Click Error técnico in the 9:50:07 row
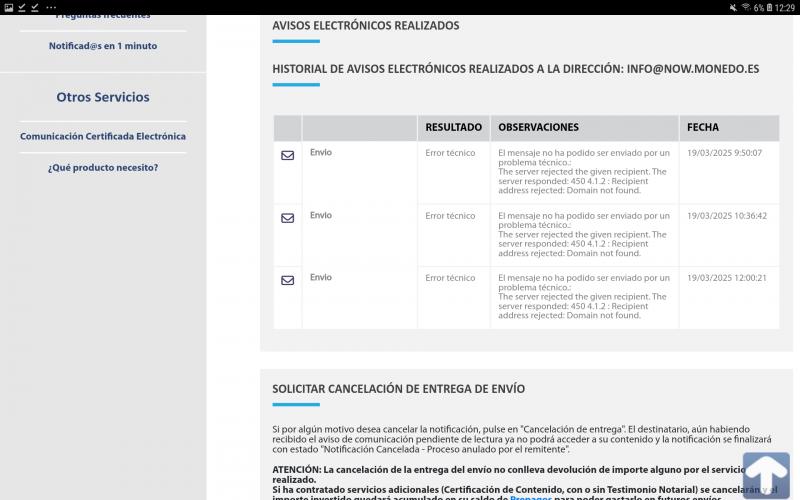Image resolution: width=800 pixels, height=500 pixels. pos(450,153)
